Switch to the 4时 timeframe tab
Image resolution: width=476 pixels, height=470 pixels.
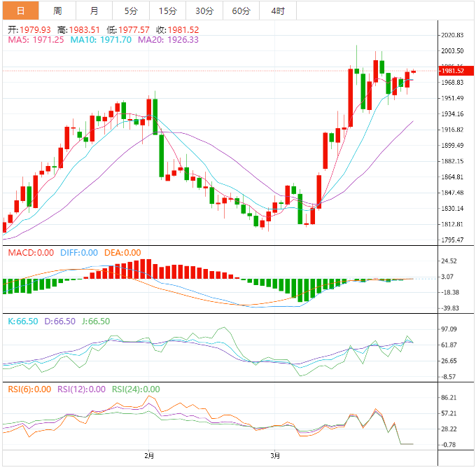point(277,11)
